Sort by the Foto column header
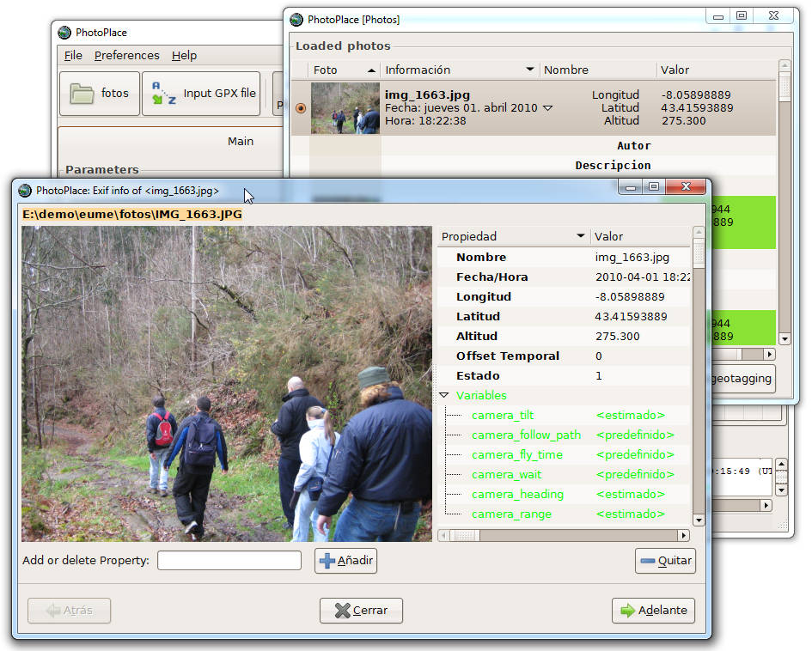Viewport: 812px width, 651px height. point(344,70)
